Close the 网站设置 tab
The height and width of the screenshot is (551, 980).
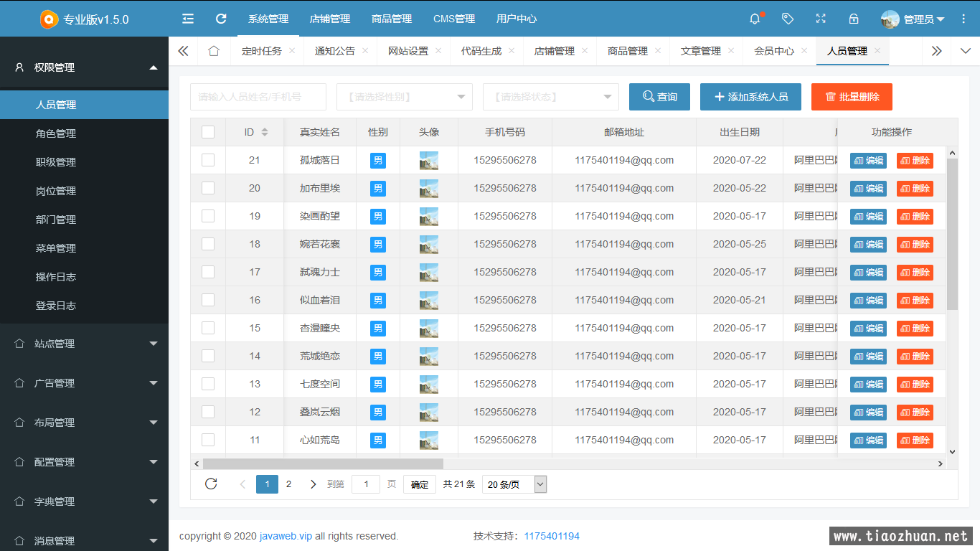438,51
